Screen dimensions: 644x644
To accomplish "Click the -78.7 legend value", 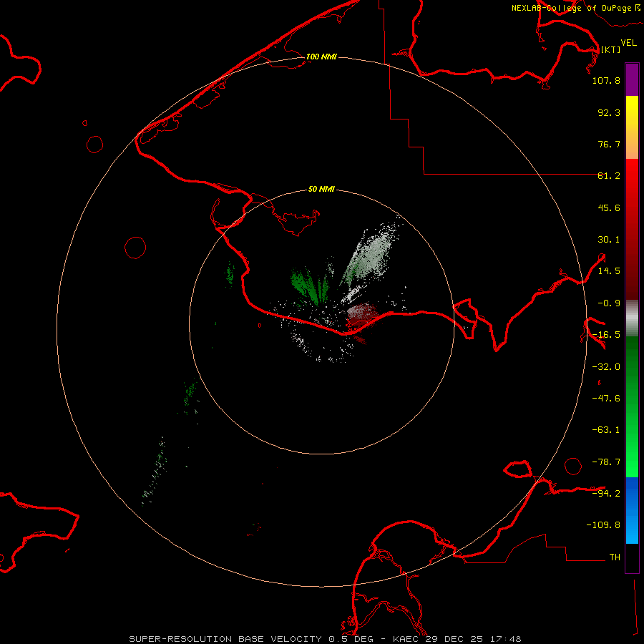I will click(x=606, y=462).
